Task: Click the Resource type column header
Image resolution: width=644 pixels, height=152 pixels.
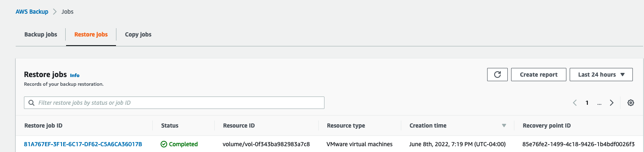Action: pos(346,125)
